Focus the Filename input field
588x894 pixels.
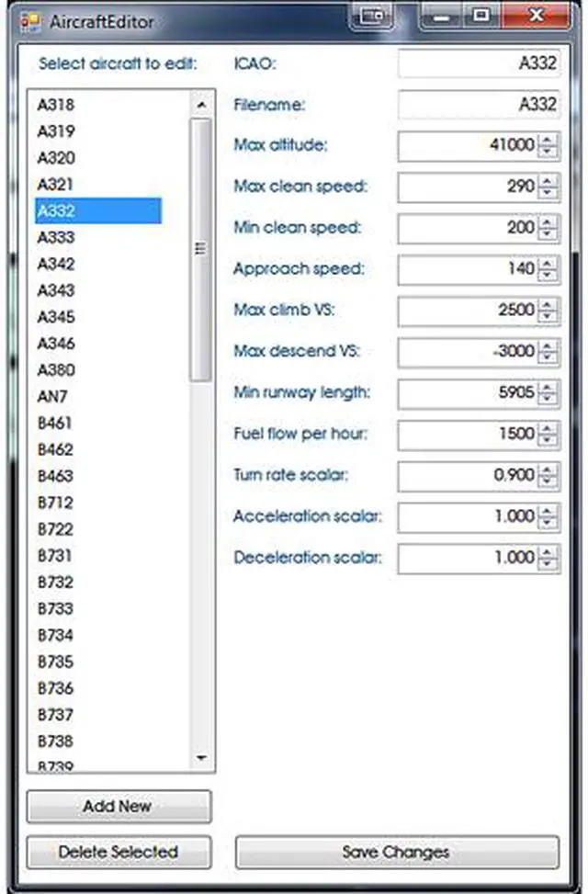pos(478,105)
